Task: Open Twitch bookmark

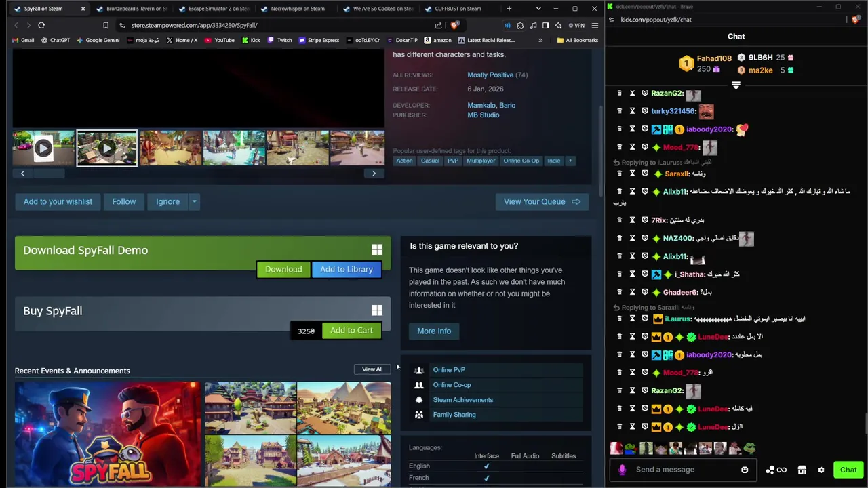Action: [x=279, y=40]
